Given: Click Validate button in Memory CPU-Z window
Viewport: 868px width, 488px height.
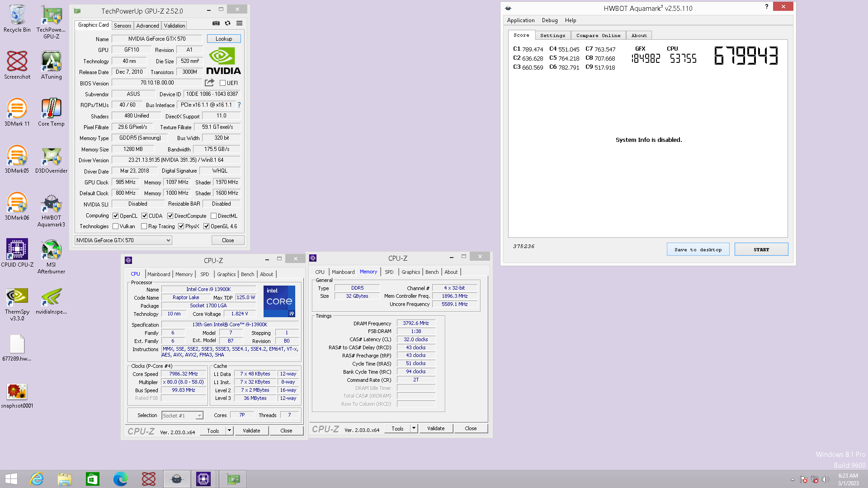Looking at the screenshot, I should (x=436, y=428).
